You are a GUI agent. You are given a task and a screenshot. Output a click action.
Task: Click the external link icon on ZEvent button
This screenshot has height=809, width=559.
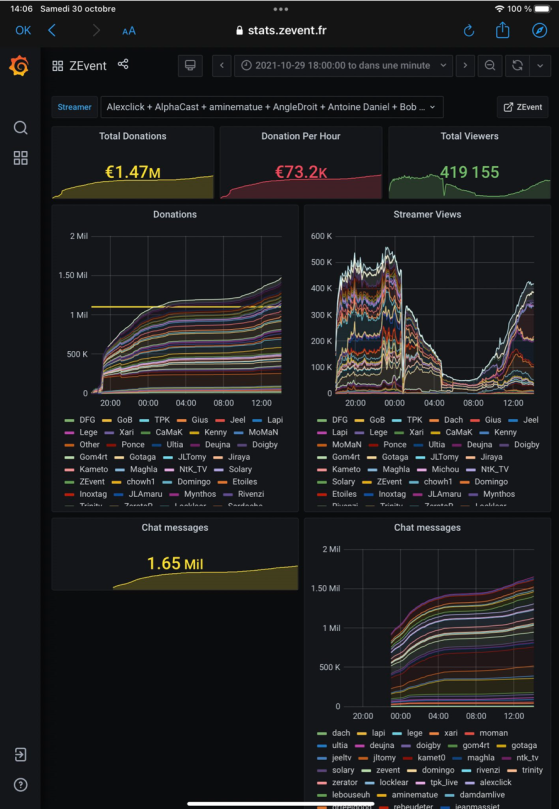(x=508, y=107)
